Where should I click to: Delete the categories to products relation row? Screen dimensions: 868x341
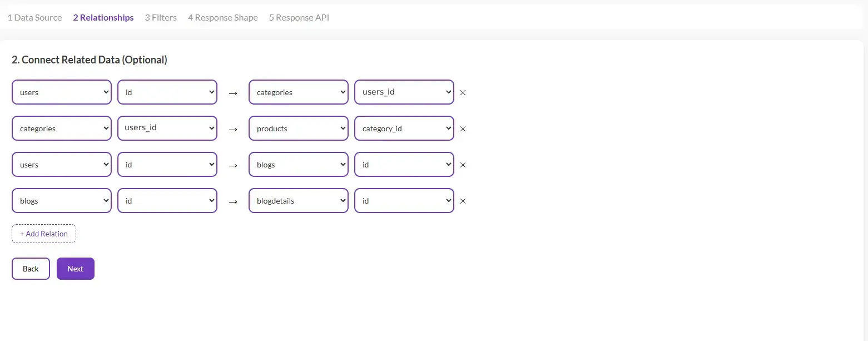coord(463,129)
